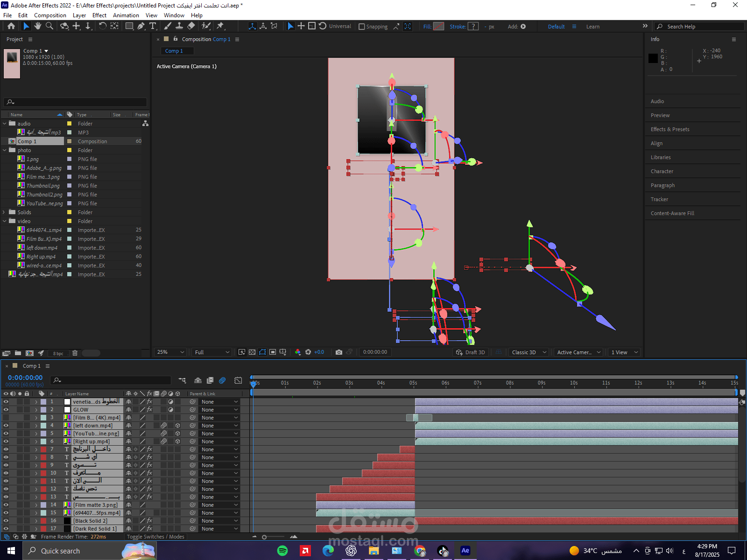Image resolution: width=747 pixels, height=560 pixels.
Task: Create a new composition from Project panel
Action: [29, 353]
